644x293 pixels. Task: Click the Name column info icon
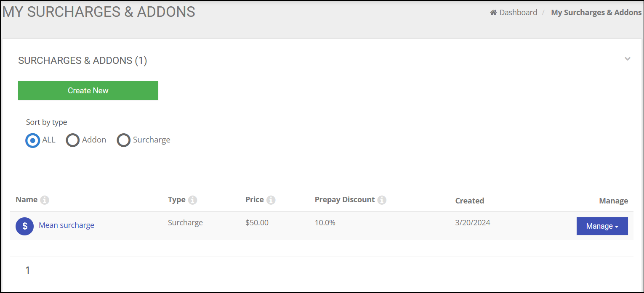click(x=45, y=200)
